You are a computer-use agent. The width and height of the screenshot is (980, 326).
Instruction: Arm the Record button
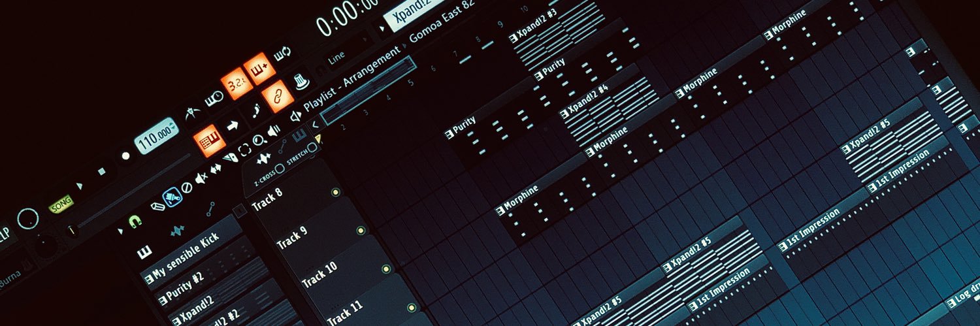125,156
